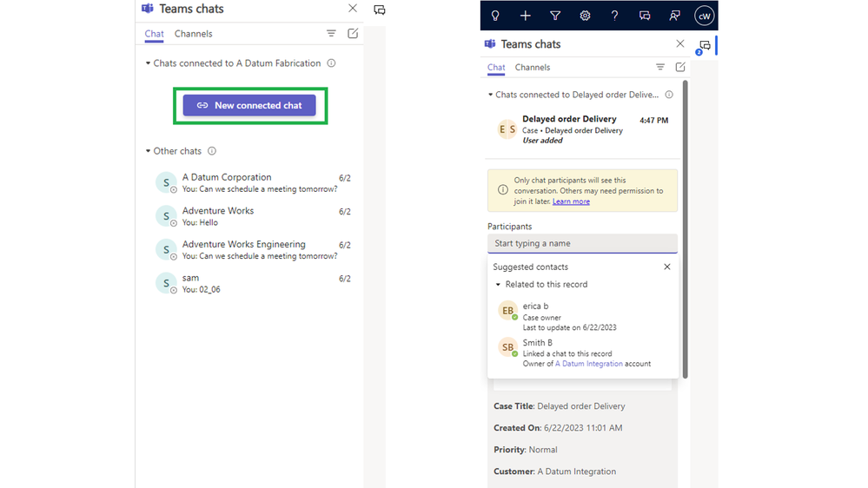The image size is (868, 488).
Task: Click the plus quick-create icon
Action: tap(526, 16)
